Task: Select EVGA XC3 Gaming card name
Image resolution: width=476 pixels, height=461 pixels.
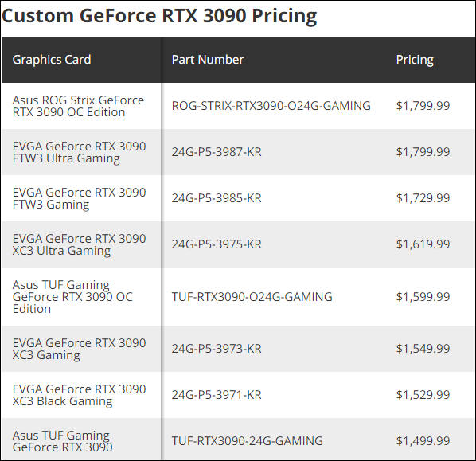Action: (80, 349)
